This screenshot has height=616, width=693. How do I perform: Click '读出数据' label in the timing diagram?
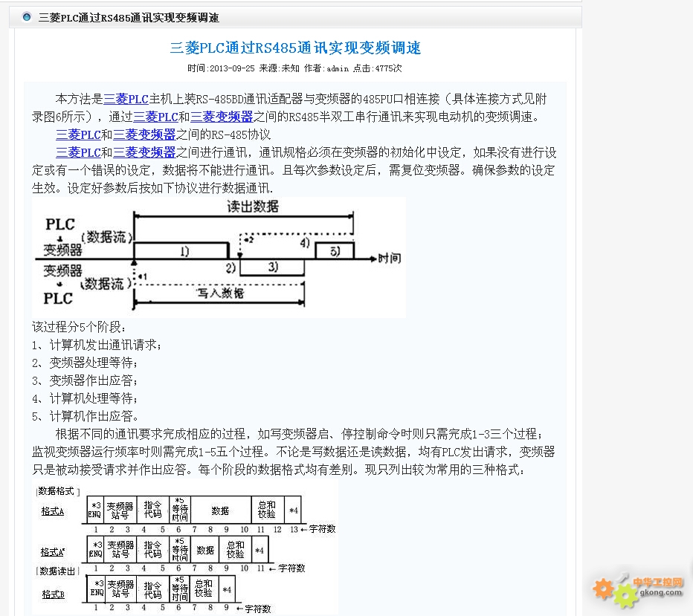(x=253, y=207)
